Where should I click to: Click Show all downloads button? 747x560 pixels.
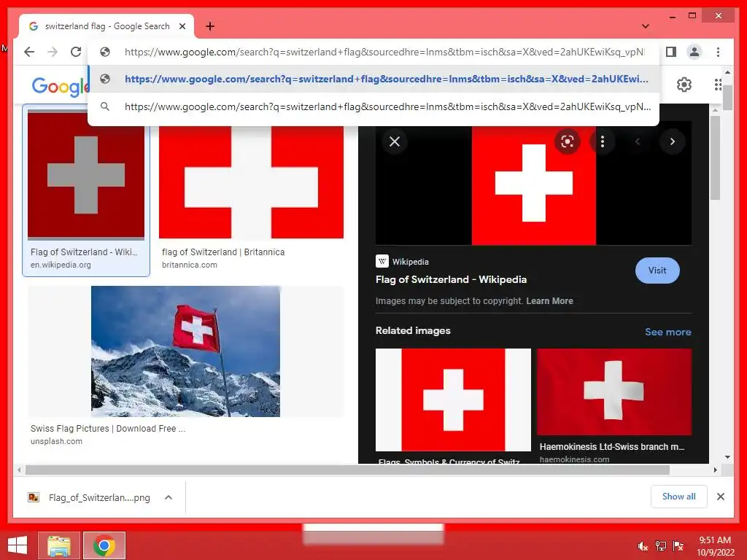click(679, 497)
